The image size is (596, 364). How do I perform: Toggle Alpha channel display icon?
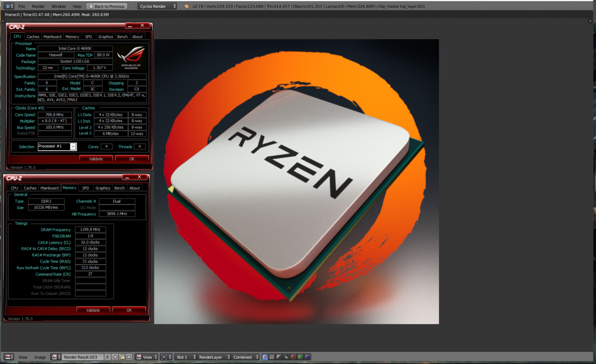click(x=279, y=357)
